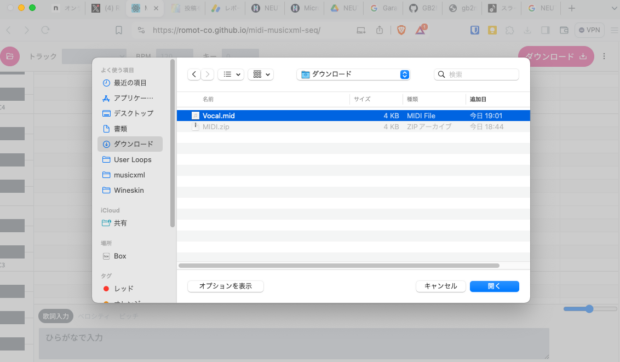Select the ピッチ tab
This screenshot has height=362, width=620.
click(x=129, y=316)
